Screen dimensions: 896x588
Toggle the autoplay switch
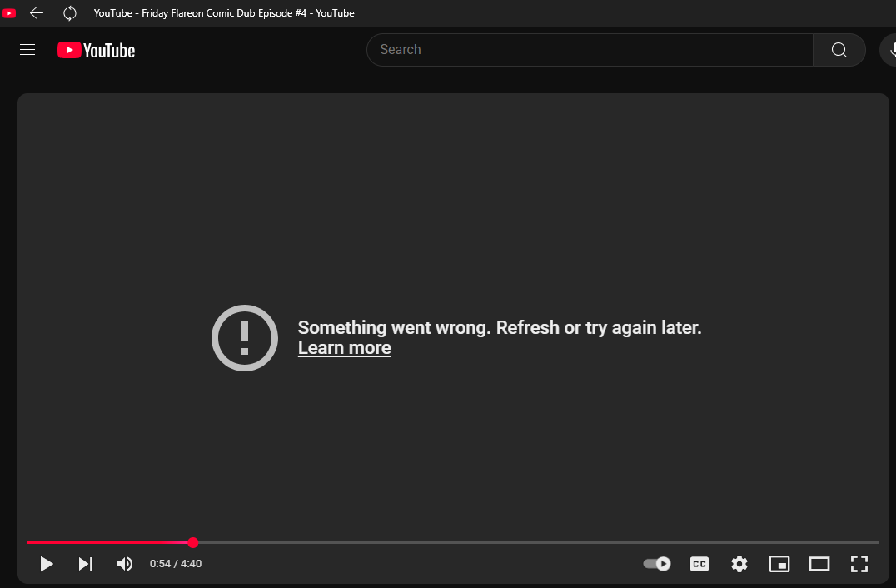656,564
